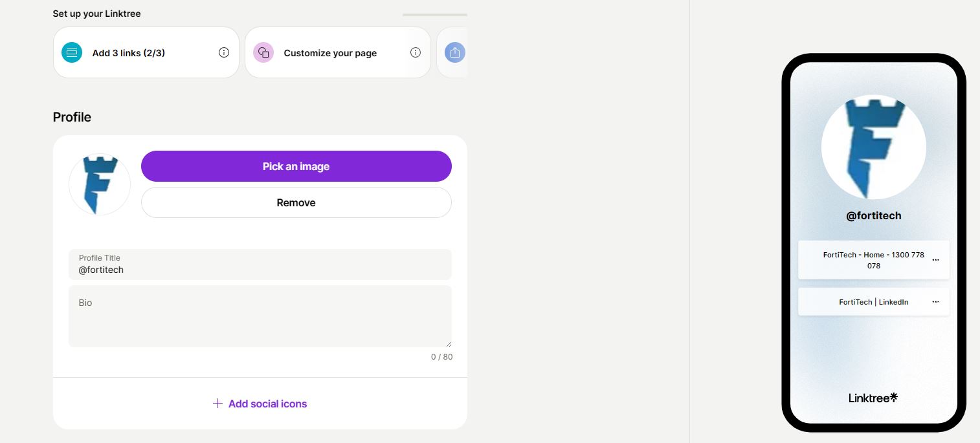
Task: Click the FortiTech - Home link in preview
Action: (x=874, y=260)
